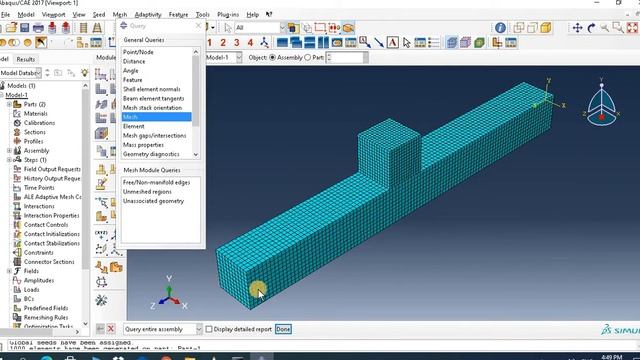Select Unmeshed regions query
This screenshot has width=640, height=360.
[x=147, y=192]
